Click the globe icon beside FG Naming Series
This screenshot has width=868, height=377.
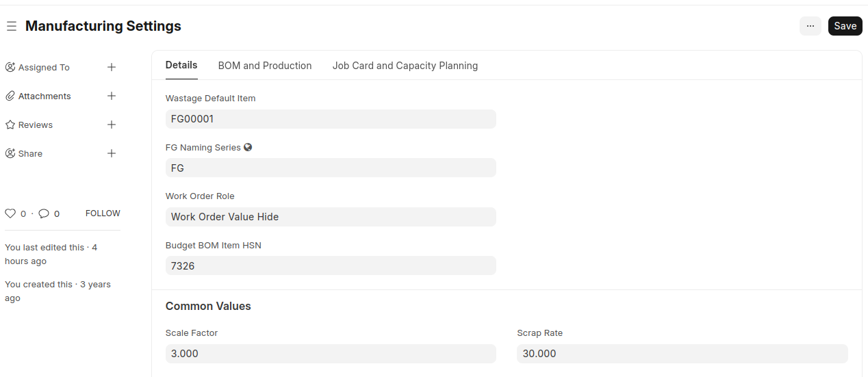[x=248, y=147]
